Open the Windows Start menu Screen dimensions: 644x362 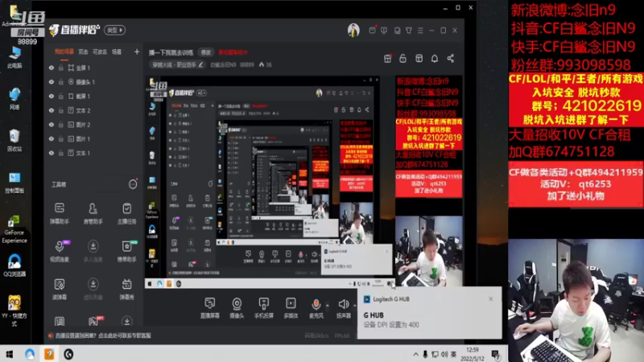pos(10,354)
